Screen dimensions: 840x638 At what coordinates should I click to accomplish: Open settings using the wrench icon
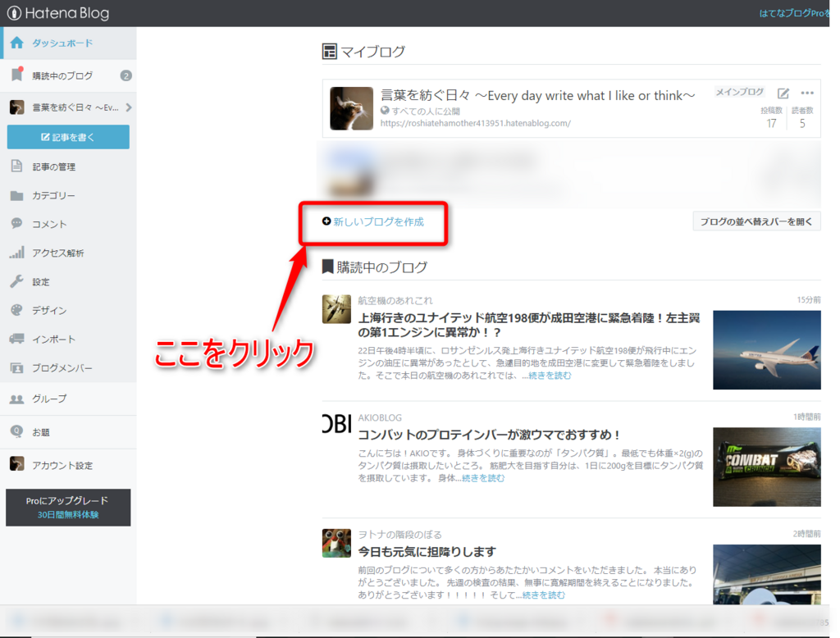pos(16,281)
